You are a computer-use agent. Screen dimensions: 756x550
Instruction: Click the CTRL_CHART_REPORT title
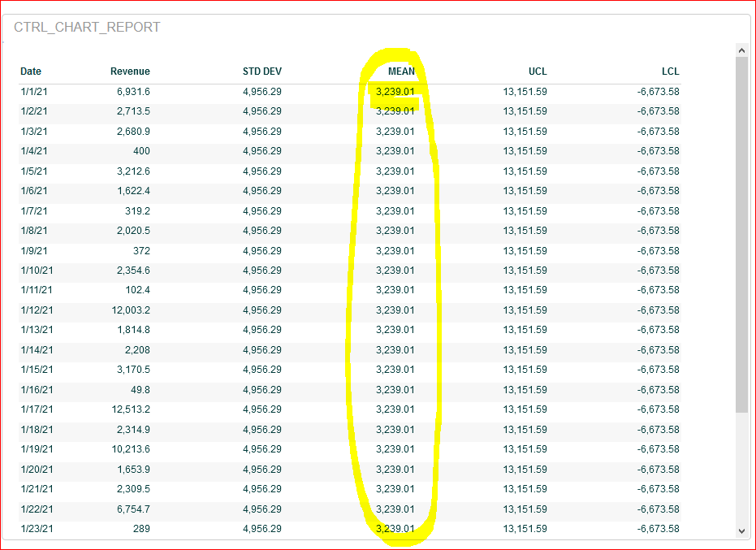(x=87, y=27)
